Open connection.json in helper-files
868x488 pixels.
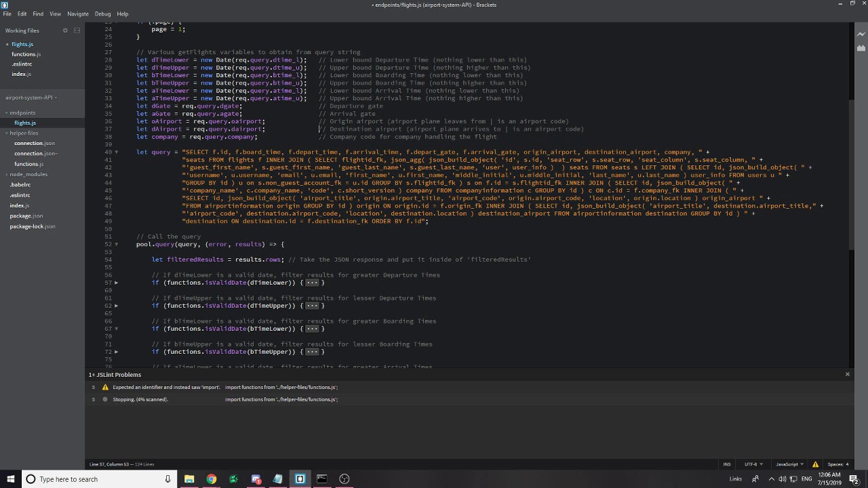35,143
